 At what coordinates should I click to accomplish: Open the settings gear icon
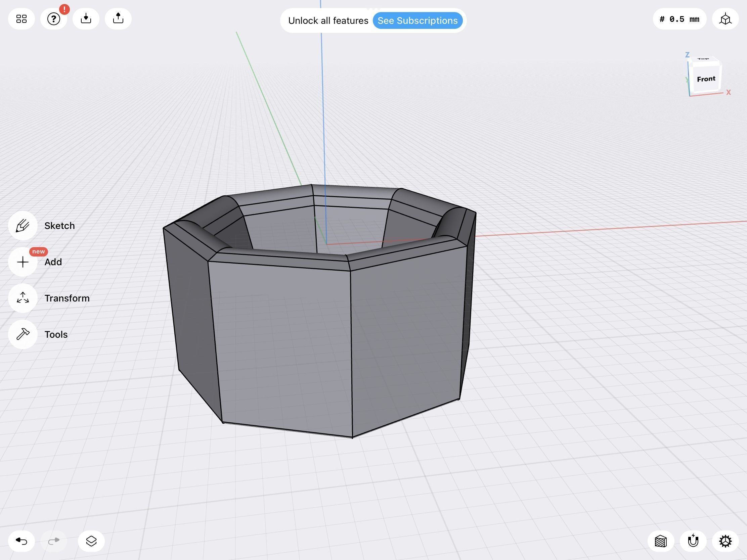726,541
